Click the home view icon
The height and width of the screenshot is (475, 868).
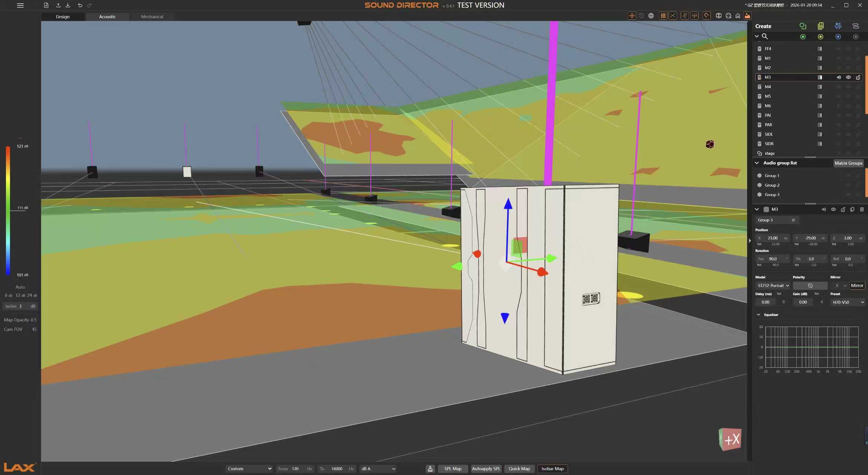pos(738,16)
